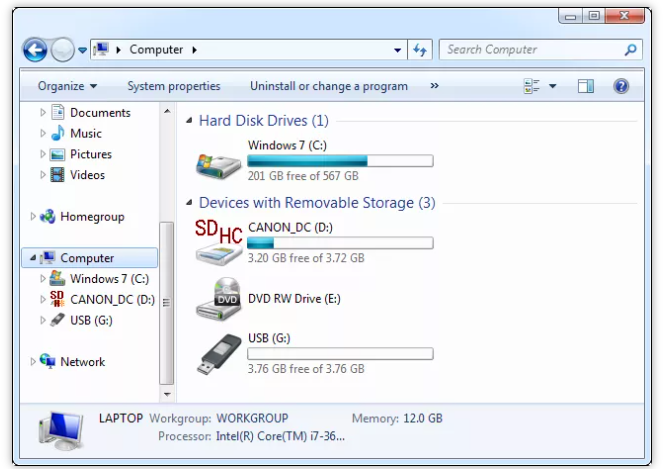663x469 pixels.
Task: Click the 3.76 GB free of 3.76 GB text
Action: click(306, 369)
